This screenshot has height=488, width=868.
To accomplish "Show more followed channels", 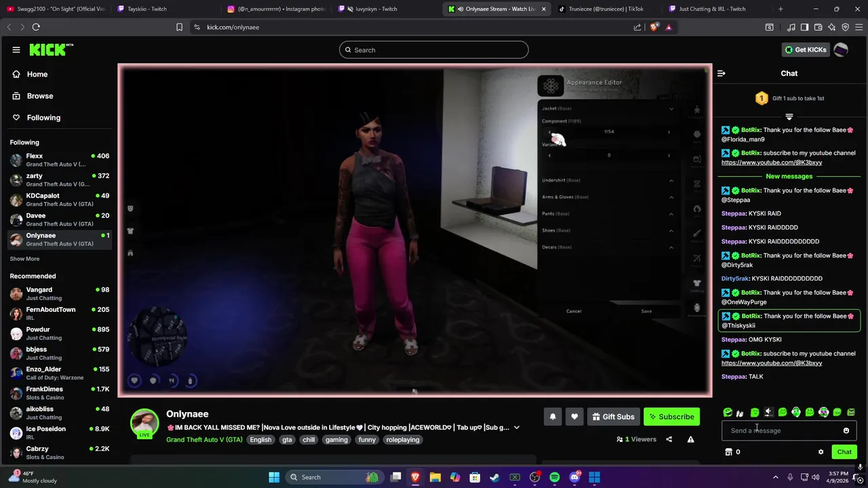I will [x=24, y=259].
